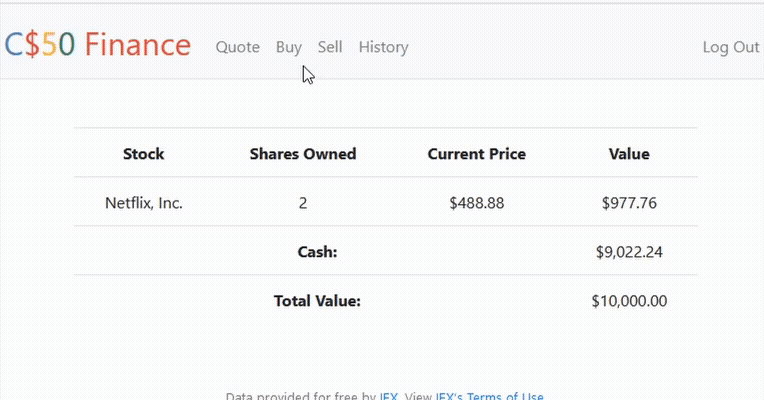Select the $10,000.00 total amount
The width and height of the screenshot is (764, 400).
tap(629, 300)
